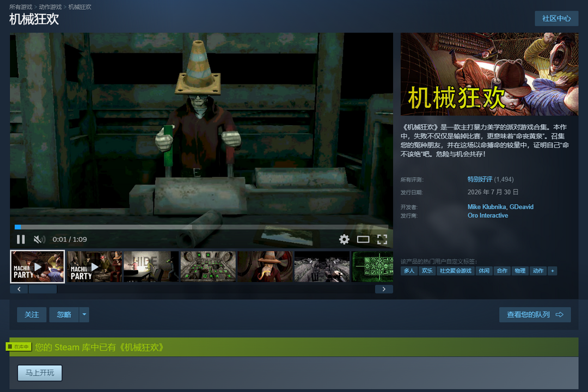Select the 物理 tag
The image size is (588, 392).
click(520, 271)
